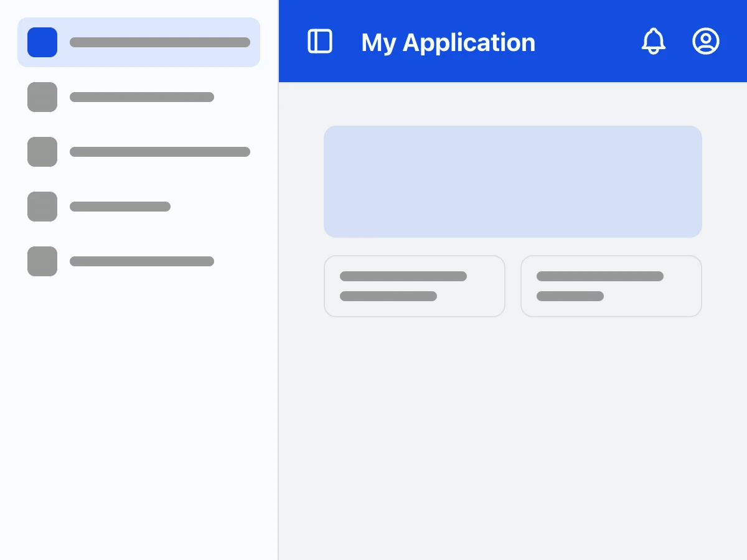The height and width of the screenshot is (560, 747).
Task: Open the notification bell icon
Action: point(653,41)
